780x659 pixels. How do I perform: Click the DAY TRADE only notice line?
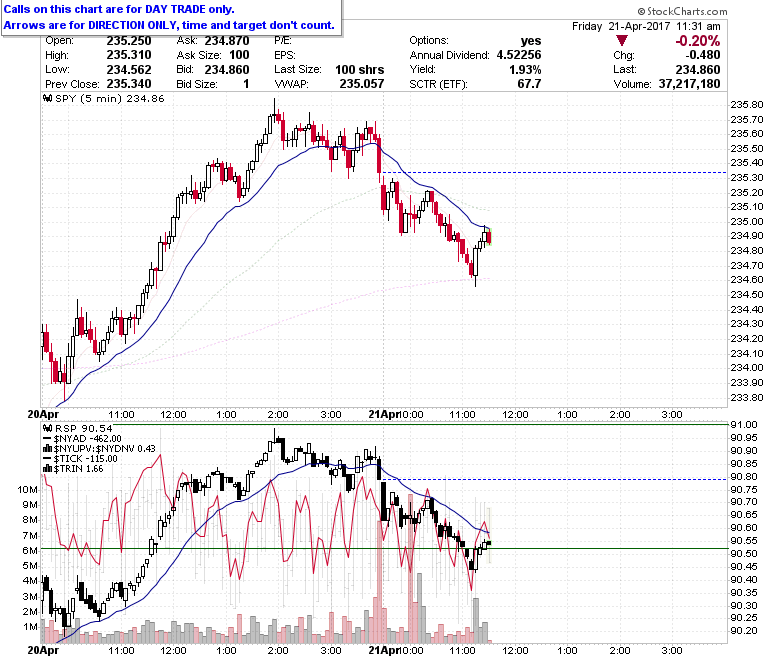(119, 9)
